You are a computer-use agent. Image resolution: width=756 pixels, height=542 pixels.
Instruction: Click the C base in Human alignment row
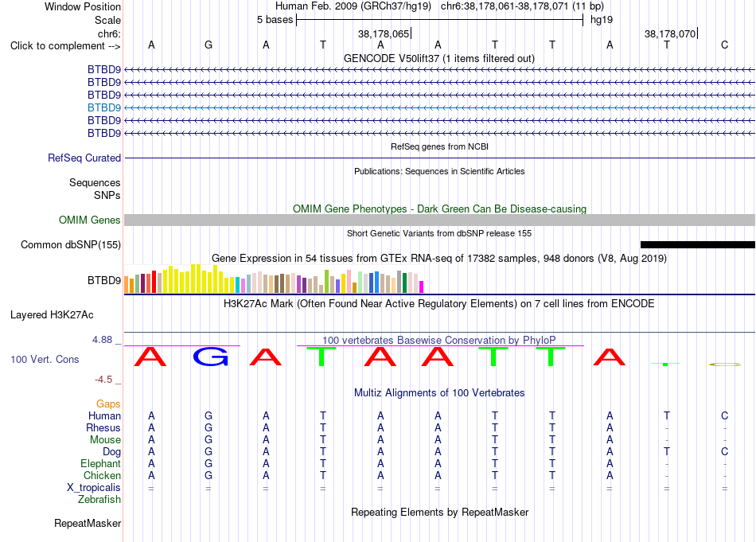click(x=724, y=415)
